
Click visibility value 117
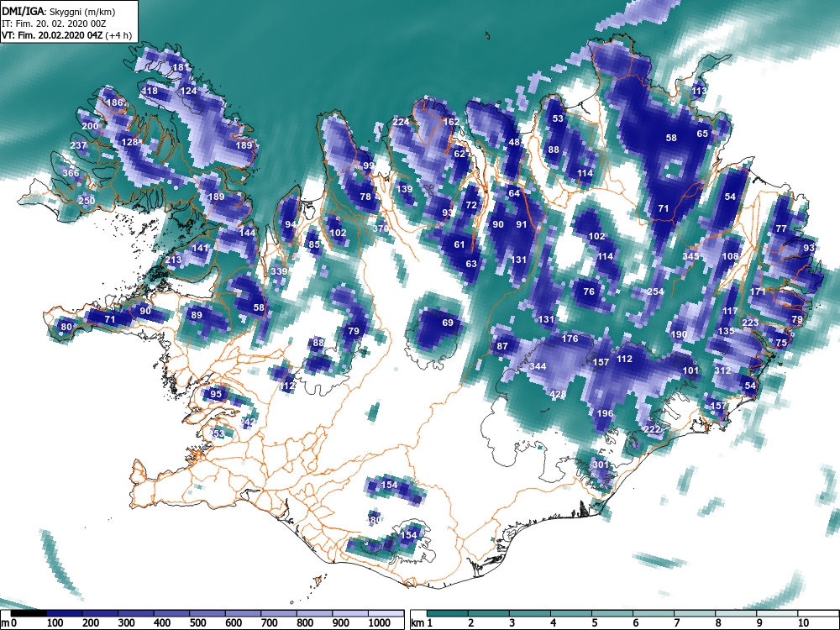(730, 311)
